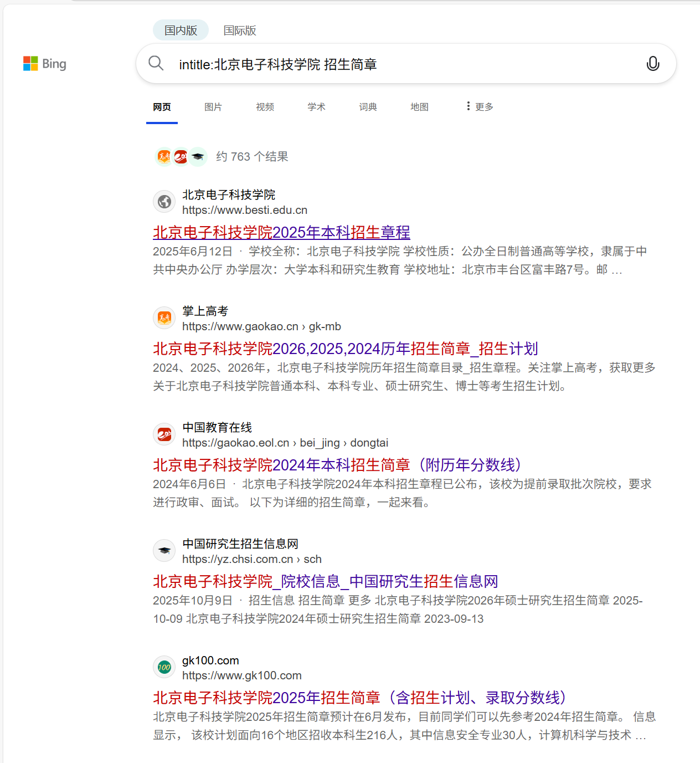This screenshot has height=763, width=700.
Task: Click the gk100.com site icon
Action: pos(164,667)
